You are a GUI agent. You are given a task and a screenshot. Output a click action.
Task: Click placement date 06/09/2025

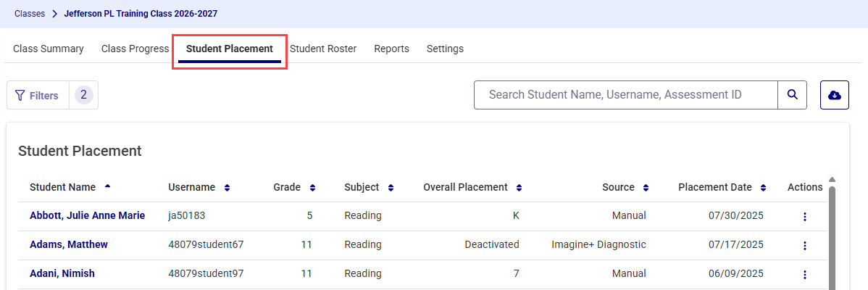735,273
